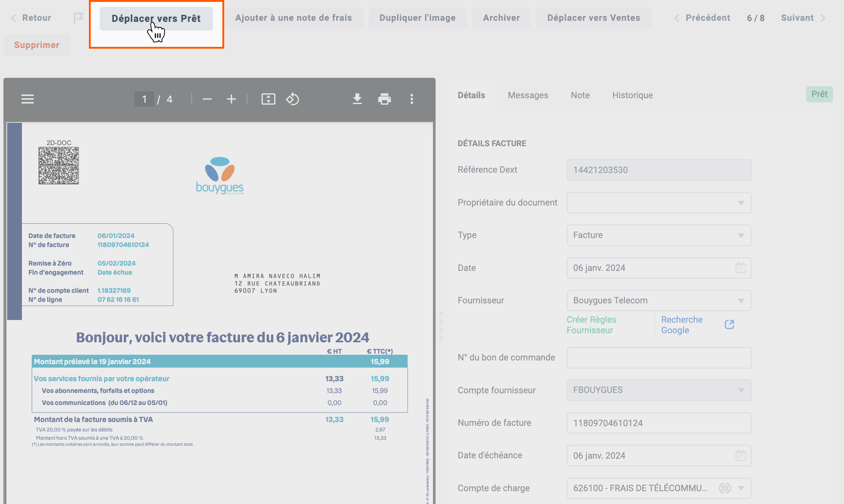
Task: Rotate the PDF counterclockwise
Action: [293, 99]
